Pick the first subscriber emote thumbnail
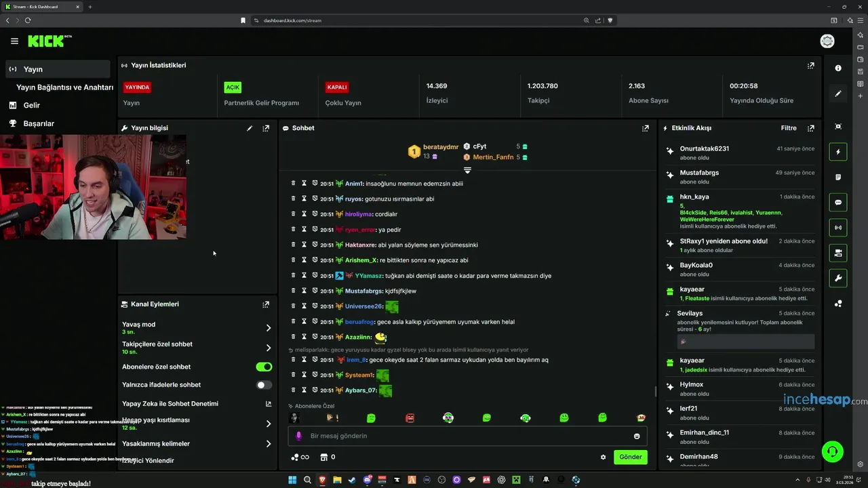 tap(294, 418)
